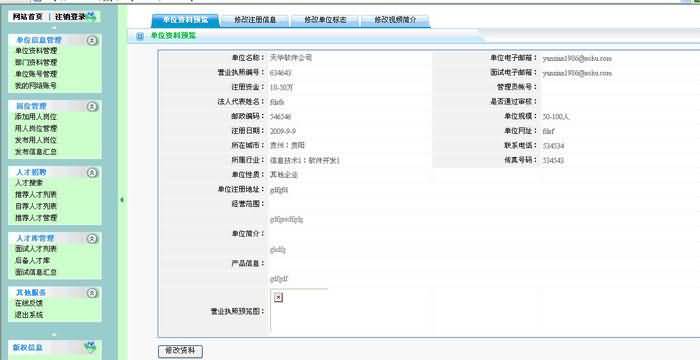Open the 修改视频简介 tab

[x=395, y=20]
